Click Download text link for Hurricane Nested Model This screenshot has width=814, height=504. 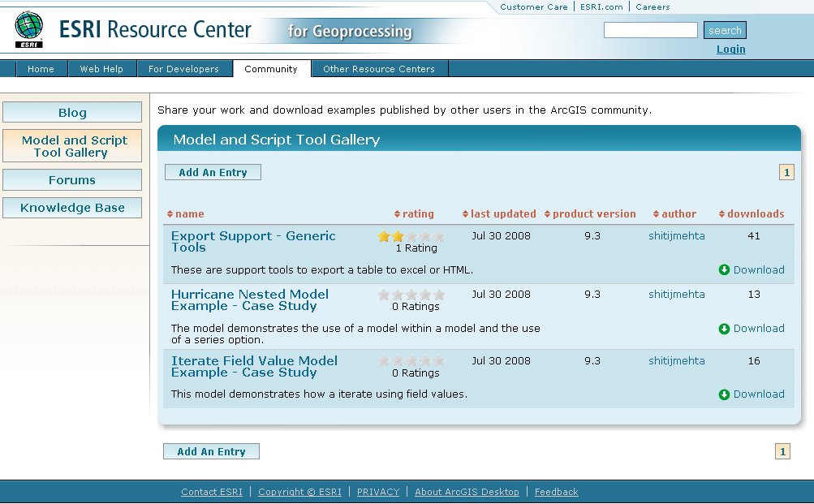[759, 329]
